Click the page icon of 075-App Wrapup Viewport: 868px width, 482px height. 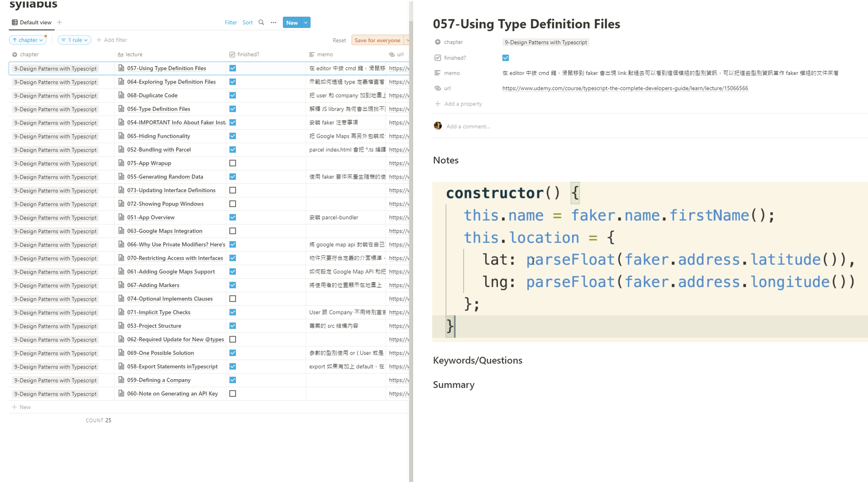(121, 163)
